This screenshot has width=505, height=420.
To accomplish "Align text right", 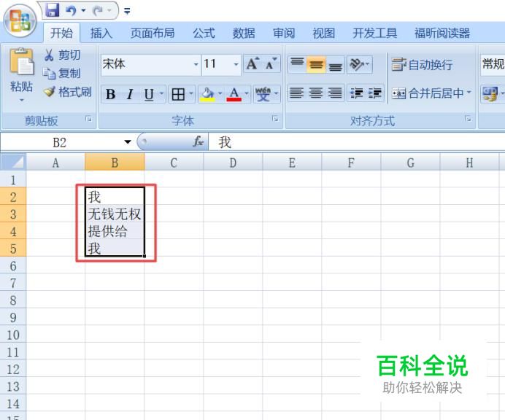I will pyautogui.click(x=335, y=93).
